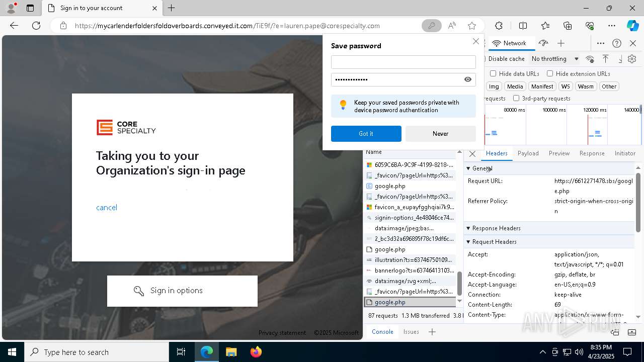Open DevTools customize ellipsis menu
The image size is (644, 362).
601,43
